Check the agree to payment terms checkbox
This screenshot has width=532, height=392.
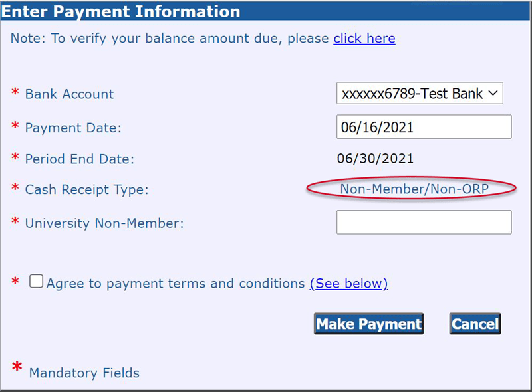click(x=36, y=281)
